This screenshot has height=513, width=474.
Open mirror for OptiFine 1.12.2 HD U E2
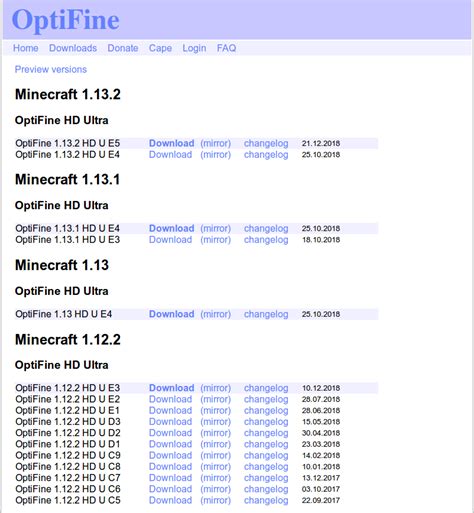(216, 399)
